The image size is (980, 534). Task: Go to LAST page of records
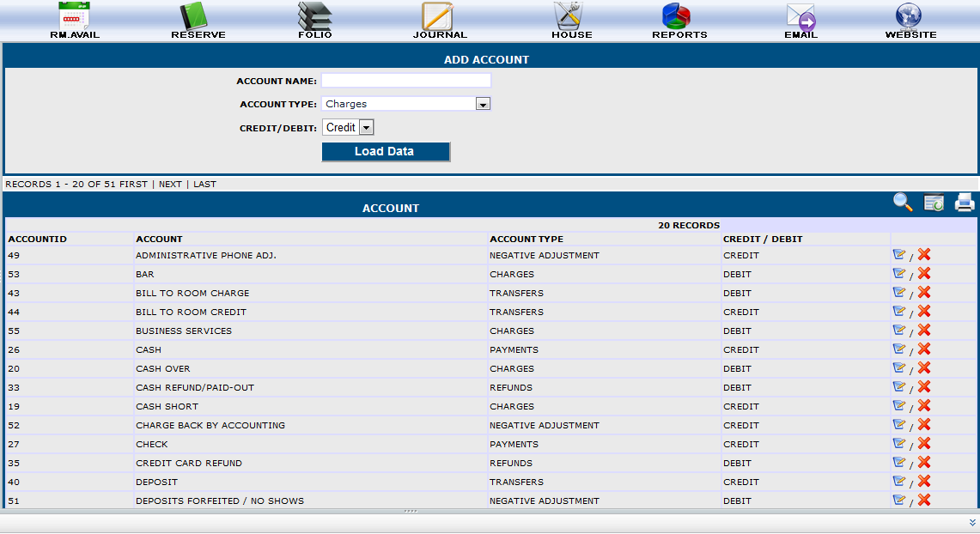[204, 185]
